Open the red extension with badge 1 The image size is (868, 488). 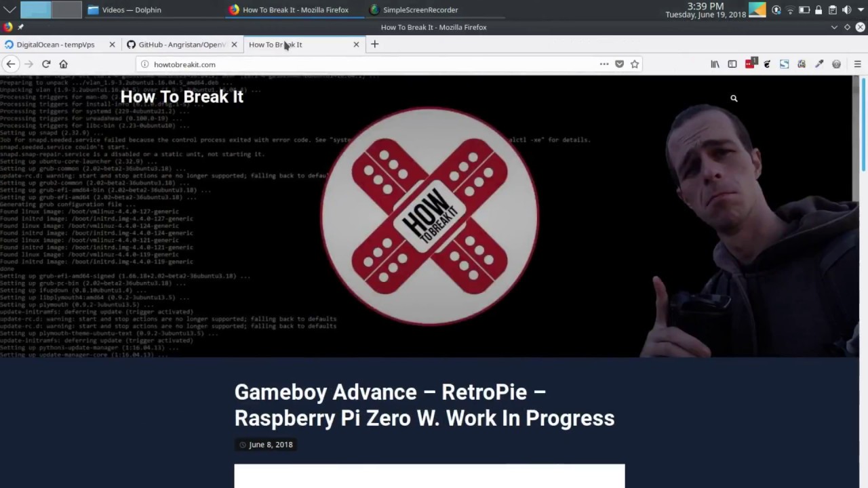coord(750,64)
